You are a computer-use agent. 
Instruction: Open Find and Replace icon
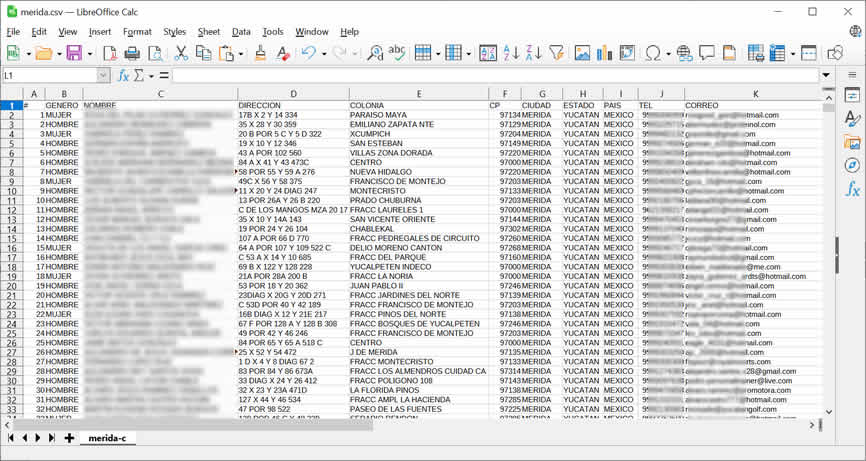[x=375, y=53]
